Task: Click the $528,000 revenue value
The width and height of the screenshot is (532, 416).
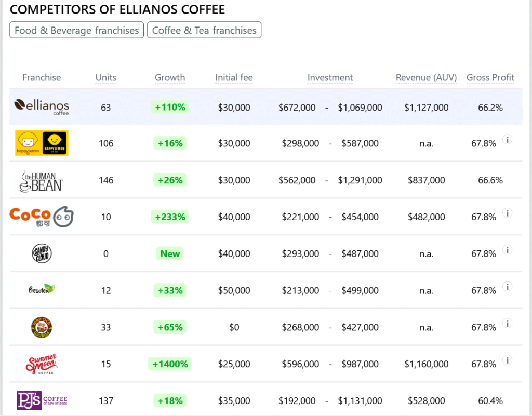Action: pos(426,401)
